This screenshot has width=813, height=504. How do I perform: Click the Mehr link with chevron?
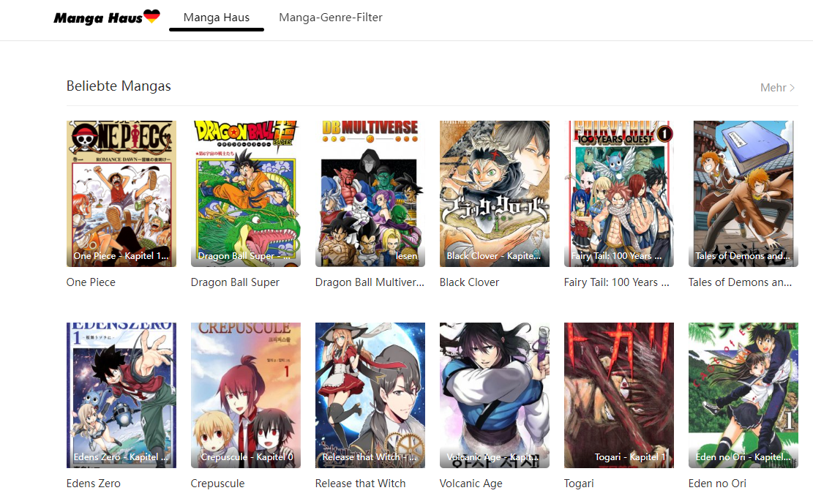(777, 88)
